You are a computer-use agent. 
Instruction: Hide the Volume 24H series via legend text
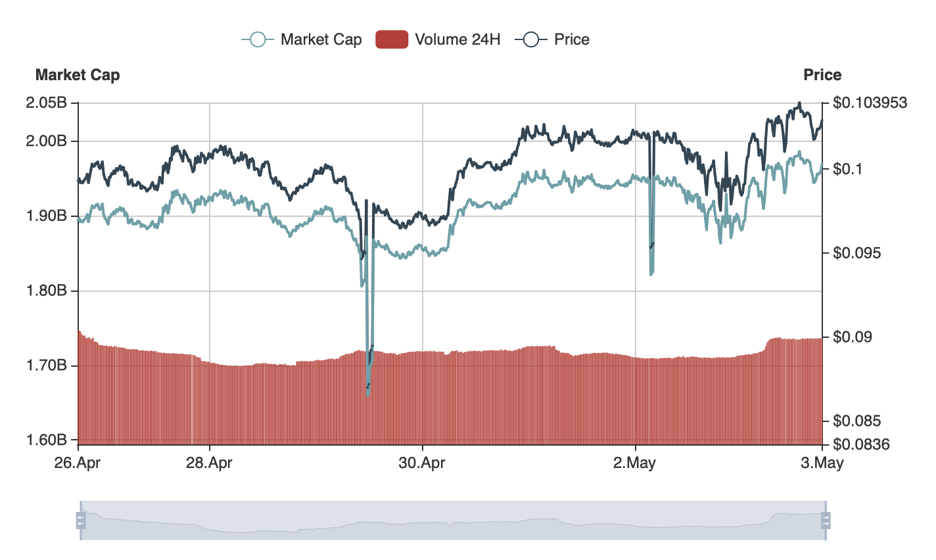click(457, 39)
